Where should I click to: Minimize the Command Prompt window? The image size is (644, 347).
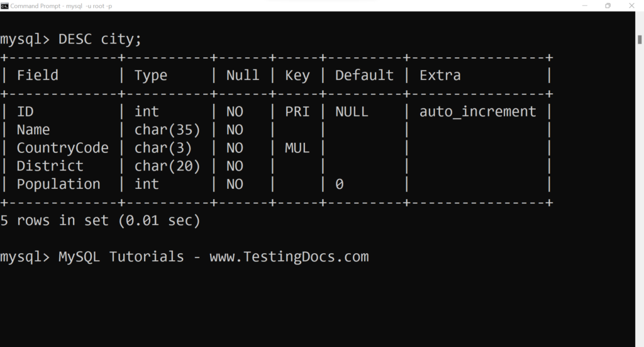click(577, 6)
